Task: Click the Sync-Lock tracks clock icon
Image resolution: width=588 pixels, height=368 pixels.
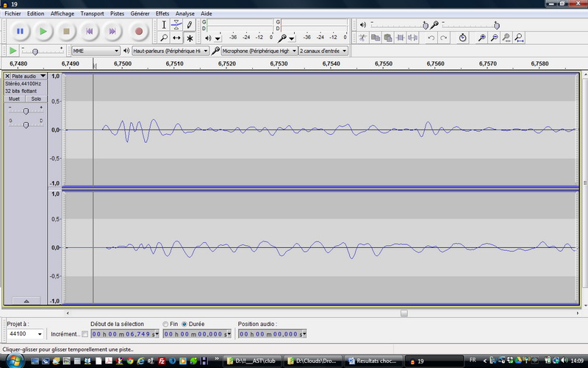Action: click(x=463, y=38)
